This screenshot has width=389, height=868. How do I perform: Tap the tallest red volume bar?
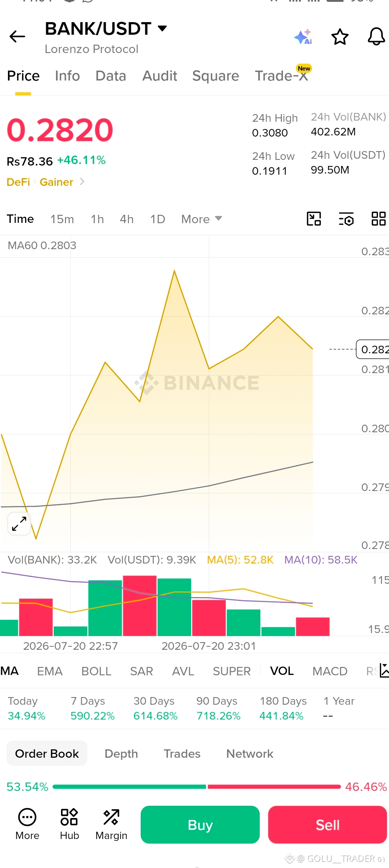pyautogui.click(x=140, y=606)
